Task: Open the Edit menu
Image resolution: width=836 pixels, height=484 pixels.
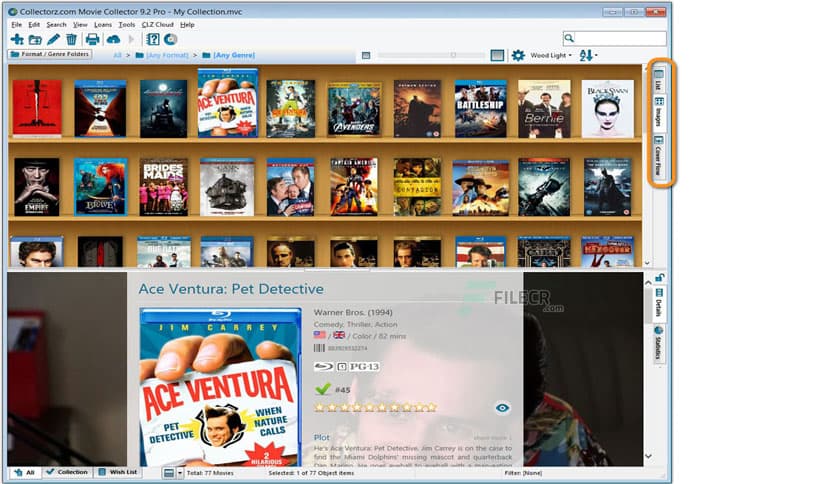Action: [x=34, y=25]
